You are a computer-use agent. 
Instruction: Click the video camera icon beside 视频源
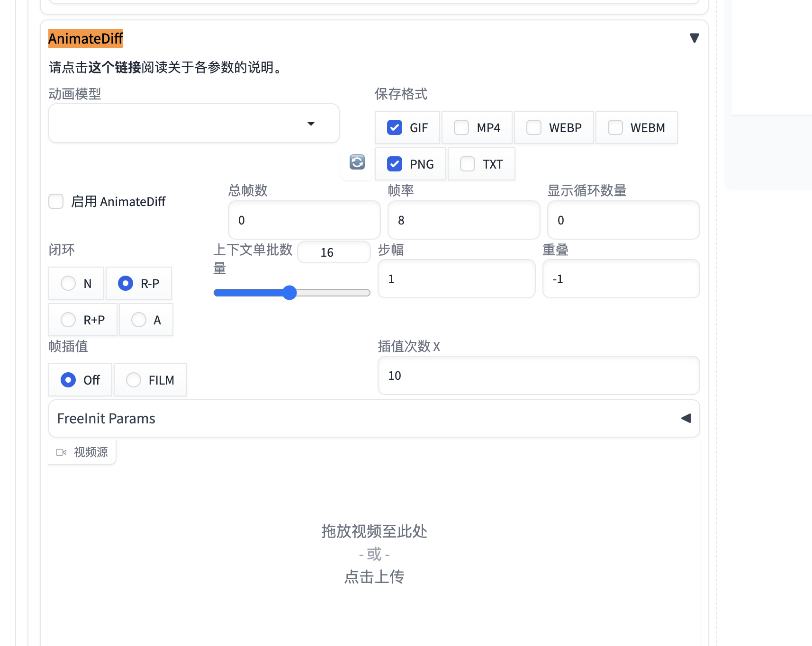click(61, 452)
